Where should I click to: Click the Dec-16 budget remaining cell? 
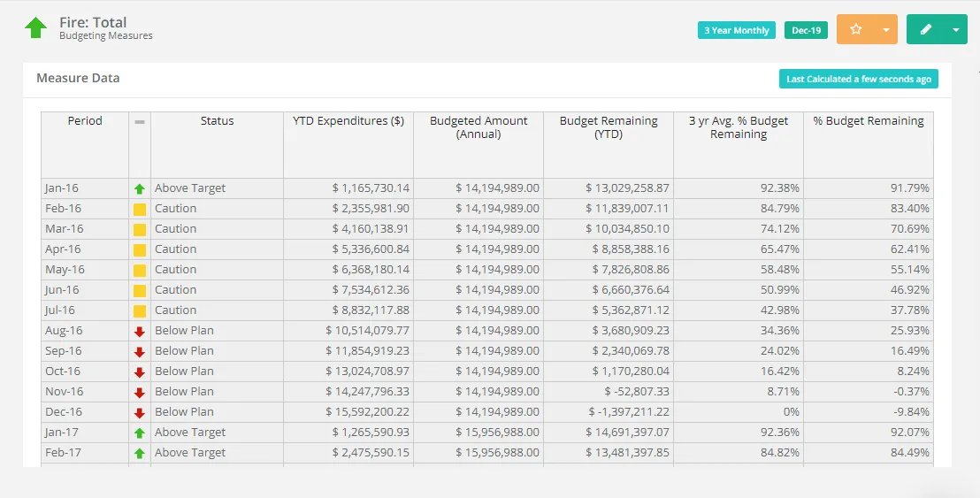(609, 412)
